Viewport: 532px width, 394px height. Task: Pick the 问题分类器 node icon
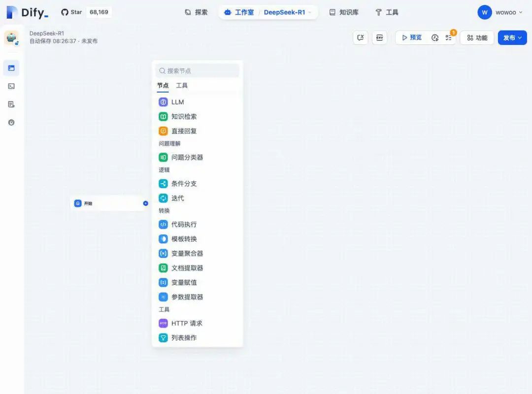(163, 157)
